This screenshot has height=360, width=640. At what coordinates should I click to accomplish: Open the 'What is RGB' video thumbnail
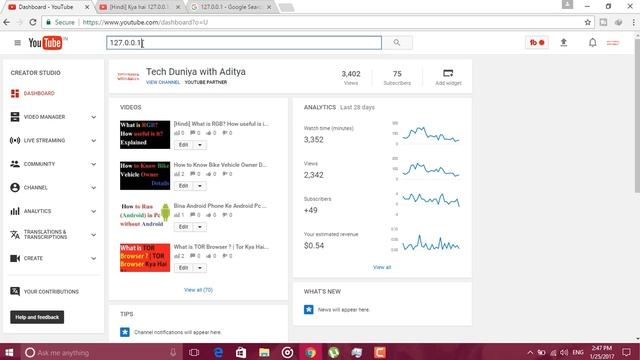click(145, 135)
